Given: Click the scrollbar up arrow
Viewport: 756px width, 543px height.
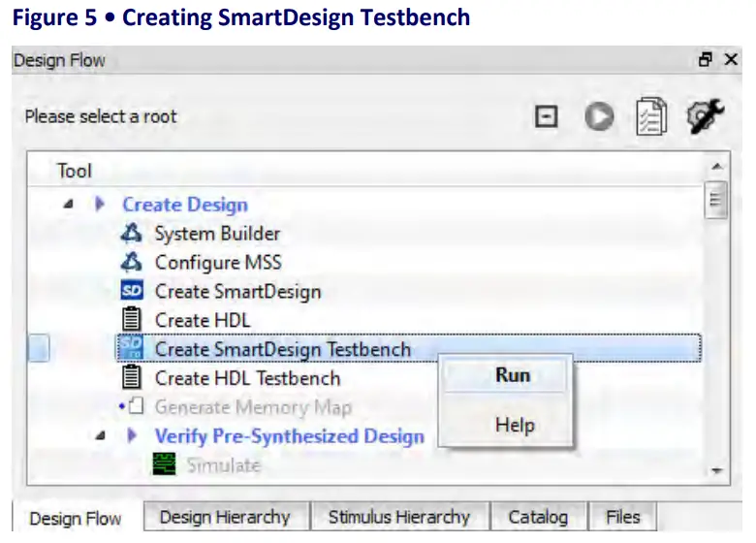Looking at the screenshot, I should tap(717, 167).
